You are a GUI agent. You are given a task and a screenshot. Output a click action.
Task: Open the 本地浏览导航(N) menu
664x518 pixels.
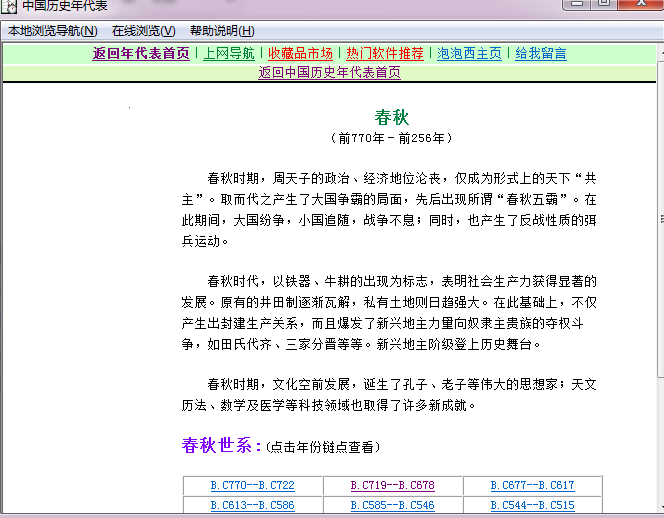[x=53, y=31]
